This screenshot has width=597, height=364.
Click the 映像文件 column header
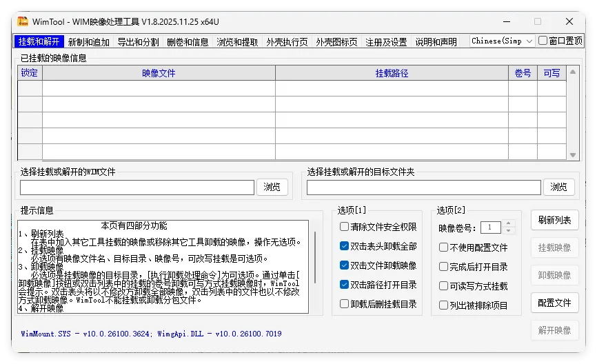pos(159,73)
